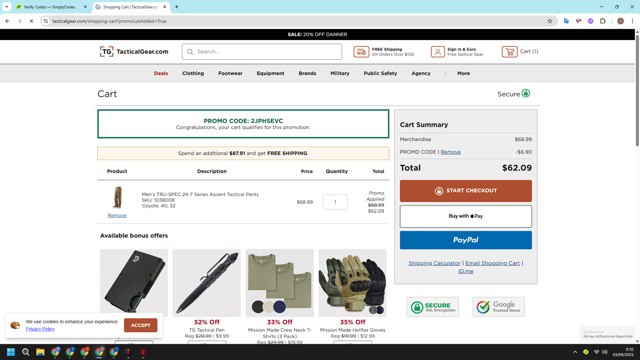The image size is (640, 360).
Task: Click the Men's TRU-SPEC 24-7 pants title
Action: tap(200, 194)
